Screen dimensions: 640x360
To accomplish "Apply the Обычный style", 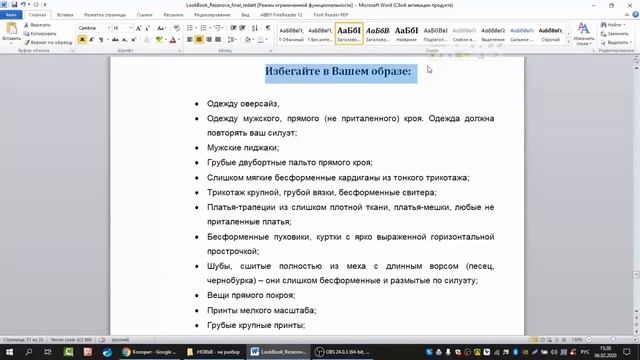I will point(291,33).
